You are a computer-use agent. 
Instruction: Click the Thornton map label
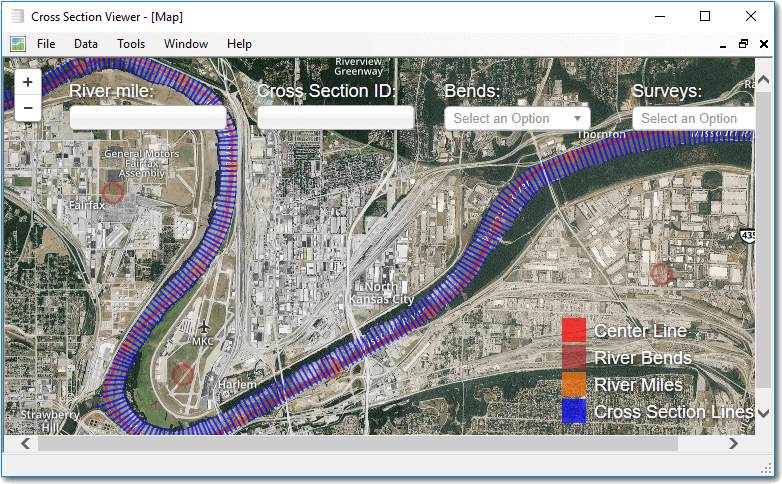point(601,135)
